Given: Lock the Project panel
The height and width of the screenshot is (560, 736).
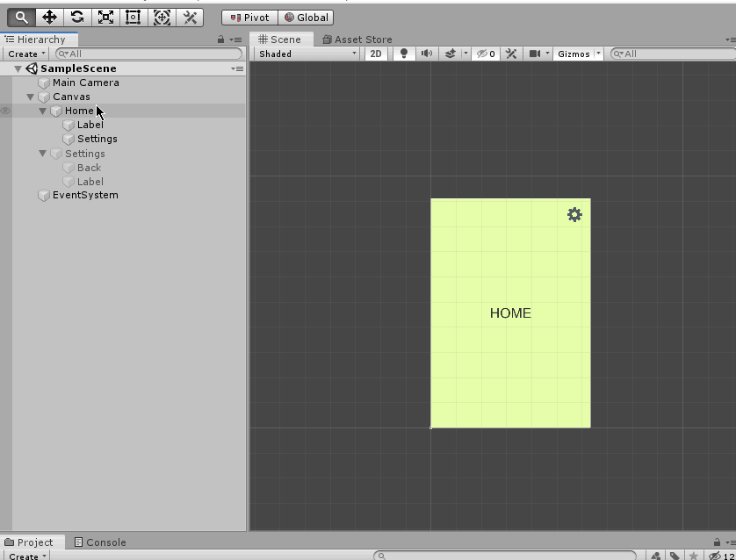Looking at the screenshot, I should (x=717, y=542).
